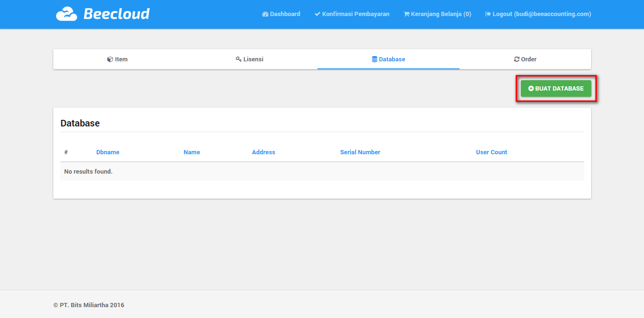Switch to the Database tab

(x=388, y=59)
